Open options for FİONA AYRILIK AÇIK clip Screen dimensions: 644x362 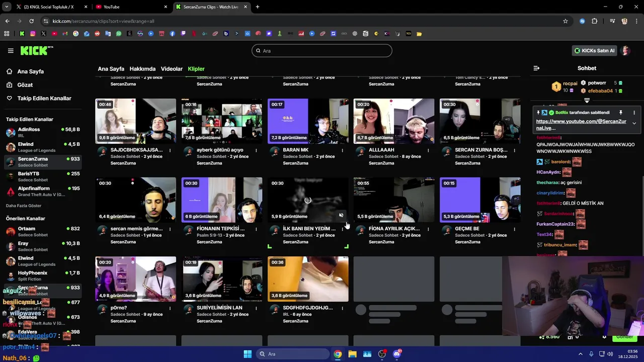[x=428, y=229]
